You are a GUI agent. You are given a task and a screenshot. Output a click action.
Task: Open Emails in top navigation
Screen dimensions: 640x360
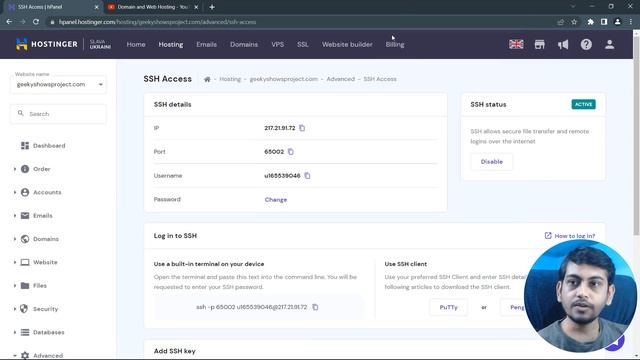(x=207, y=44)
